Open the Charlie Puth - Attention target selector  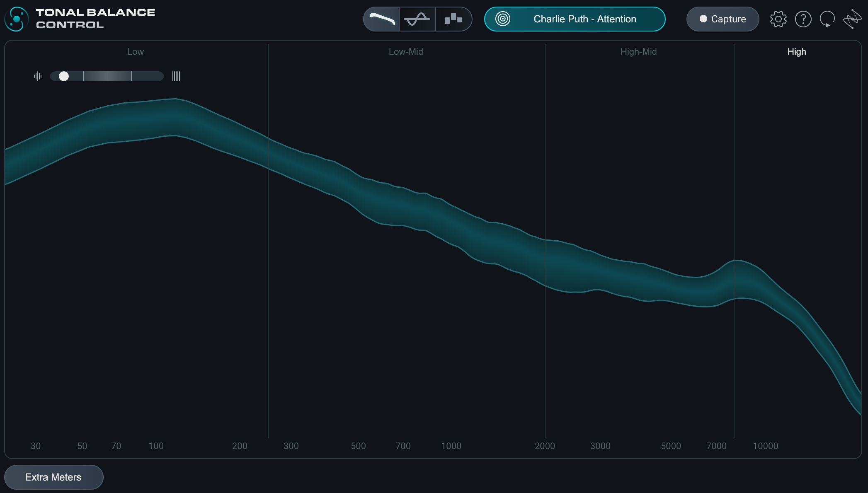584,19
